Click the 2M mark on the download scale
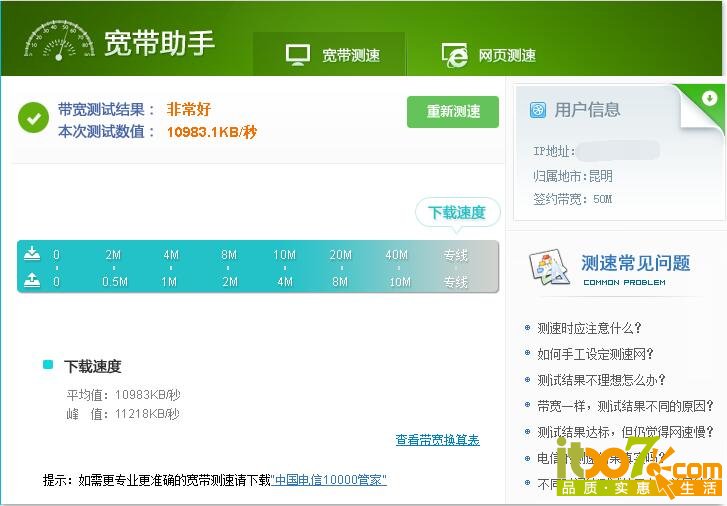Image resolution: width=727 pixels, height=506 pixels. pyautogui.click(x=113, y=255)
